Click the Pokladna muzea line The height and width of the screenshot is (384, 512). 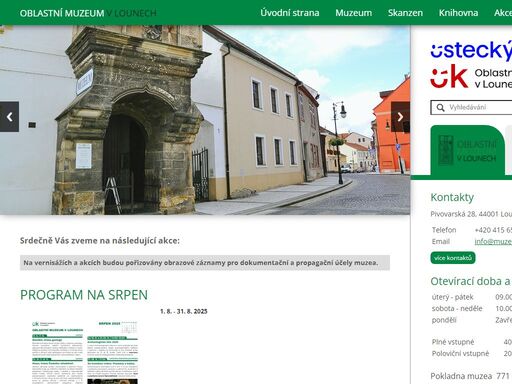point(471,376)
